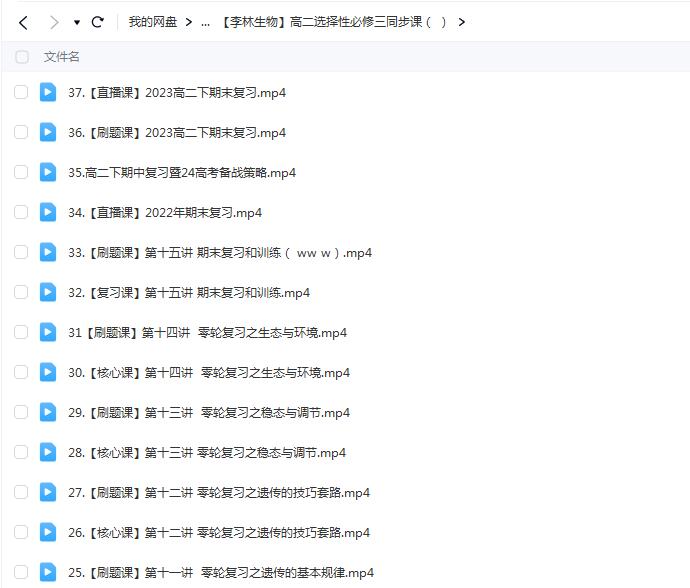Check the box for 37.【直播课】2023高二下期末复习.mp4
The image size is (690, 588).
21,92
